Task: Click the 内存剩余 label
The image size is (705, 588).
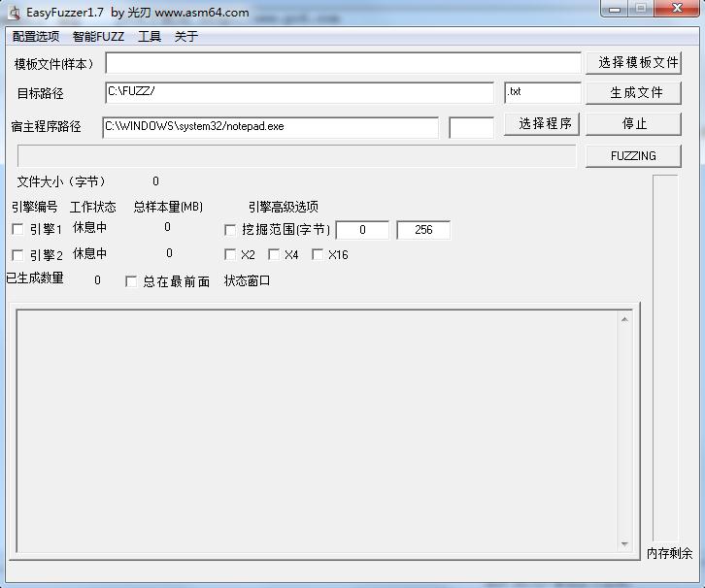Action: (x=669, y=553)
